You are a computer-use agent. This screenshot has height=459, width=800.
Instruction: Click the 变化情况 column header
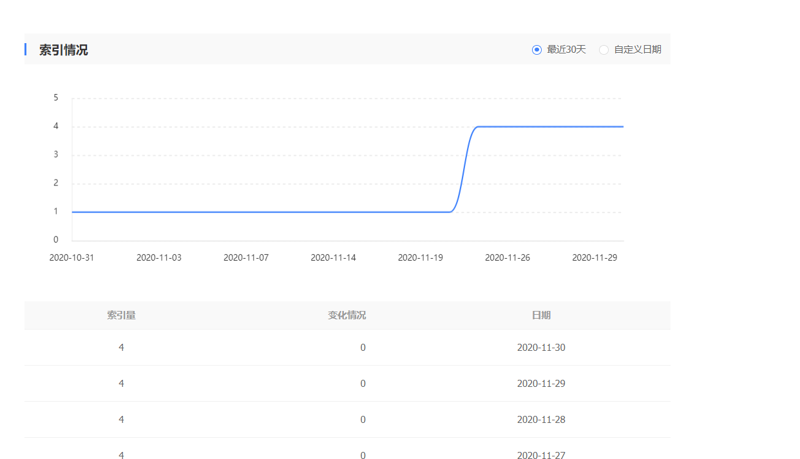coord(347,315)
